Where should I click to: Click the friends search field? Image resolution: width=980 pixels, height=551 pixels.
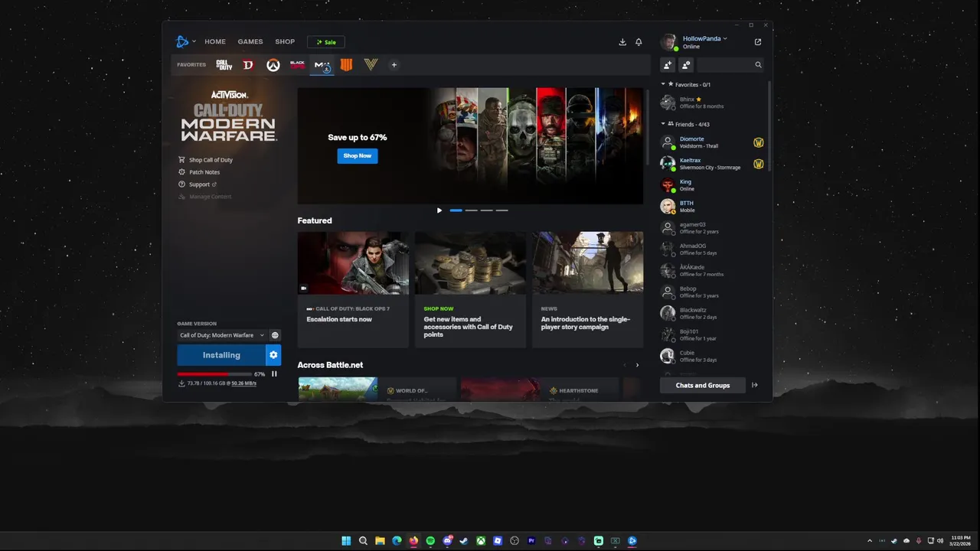725,65
